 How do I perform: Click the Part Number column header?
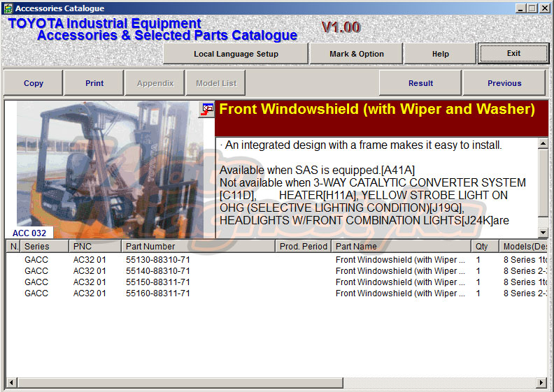click(x=198, y=246)
